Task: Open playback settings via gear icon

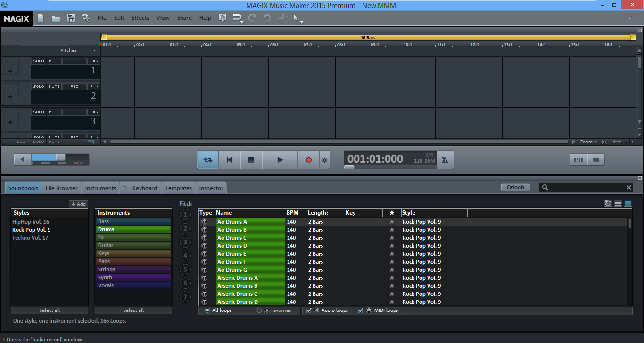Action: click(x=324, y=159)
